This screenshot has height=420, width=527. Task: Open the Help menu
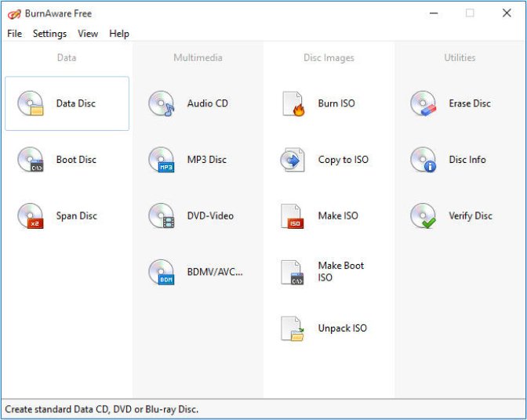coord(119,34)
